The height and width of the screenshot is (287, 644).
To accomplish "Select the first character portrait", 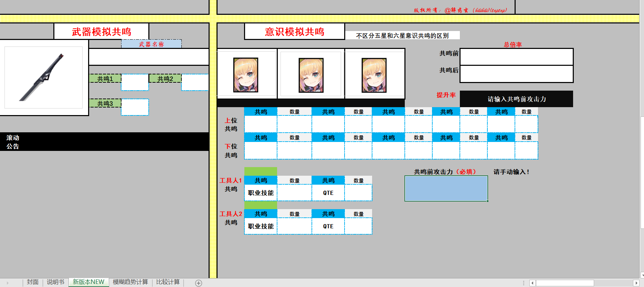I will (x=246, y=75).
